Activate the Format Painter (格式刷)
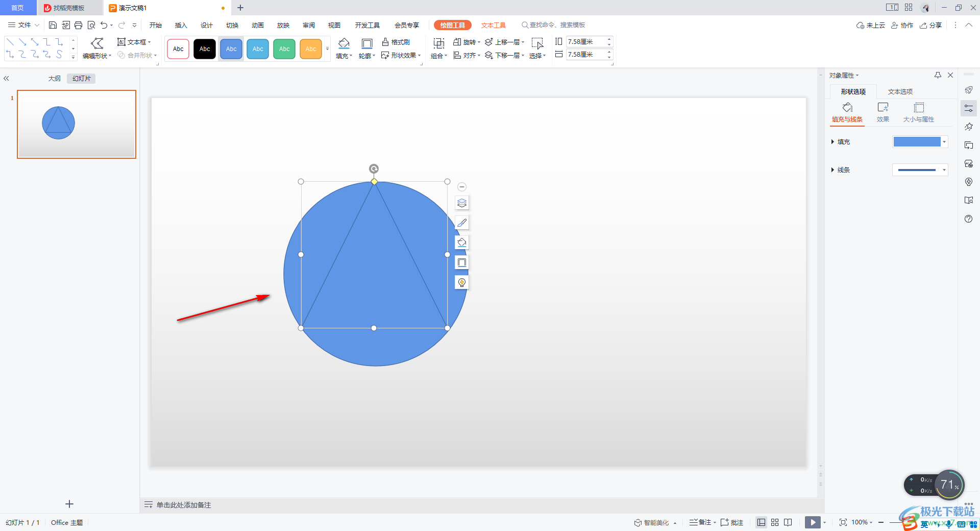The width and height of the screenshot is (980, 531). point(396,42)
